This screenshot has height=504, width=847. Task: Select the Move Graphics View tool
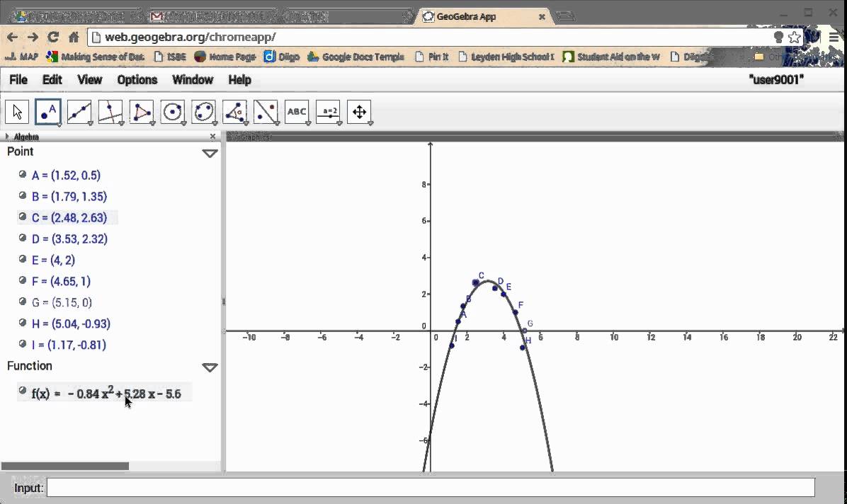point(360,112)
